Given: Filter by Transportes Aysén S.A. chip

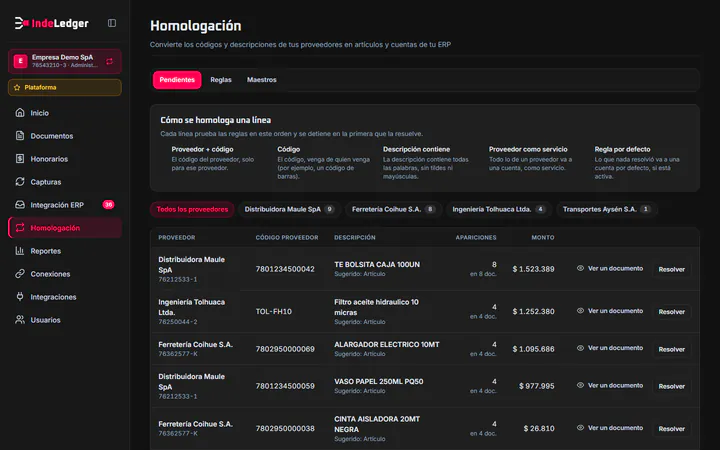Looking at the screenshot, I should 607,209.
